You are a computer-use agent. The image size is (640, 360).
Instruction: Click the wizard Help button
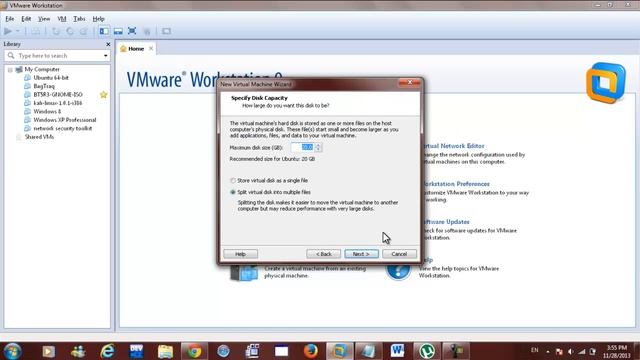(x=240, y=254)
